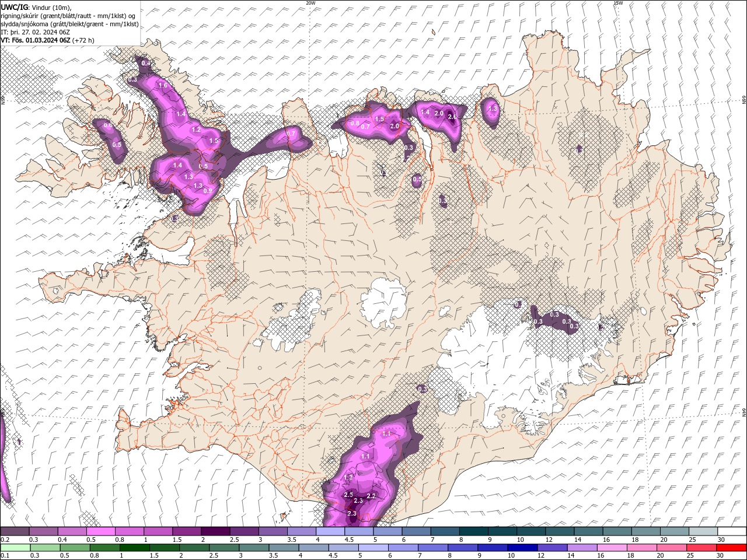Click the 'VT: Fös. 01.03.2024 06Z (+72 h)' line
The height and width of the screenshot is (560, 747).
[x=47, y=40]
